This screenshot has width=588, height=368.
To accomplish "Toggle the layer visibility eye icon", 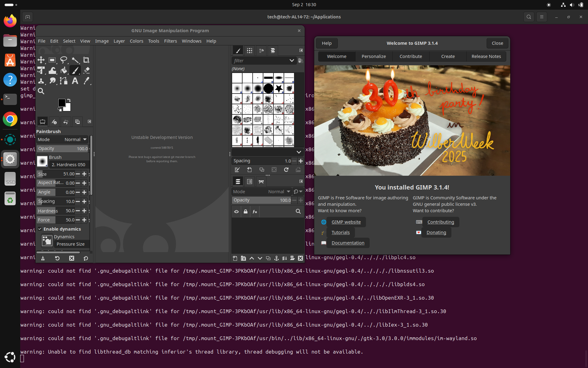I will pyautogui.click(x=236, y=212).
